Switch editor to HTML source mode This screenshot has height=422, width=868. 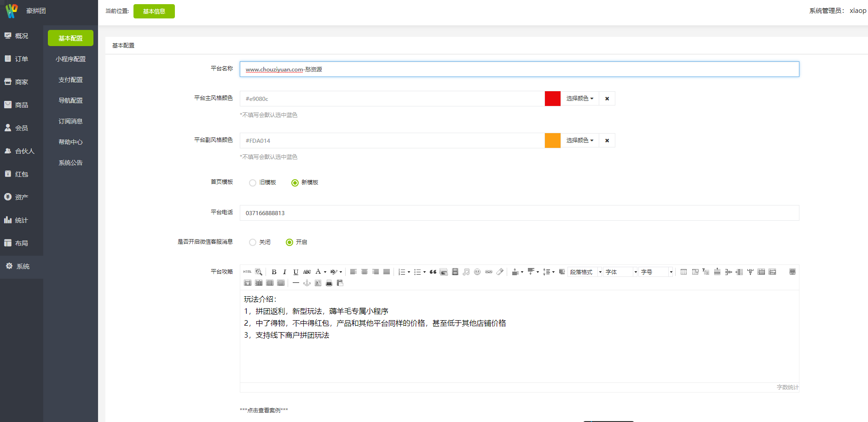(x=247, y=272)
